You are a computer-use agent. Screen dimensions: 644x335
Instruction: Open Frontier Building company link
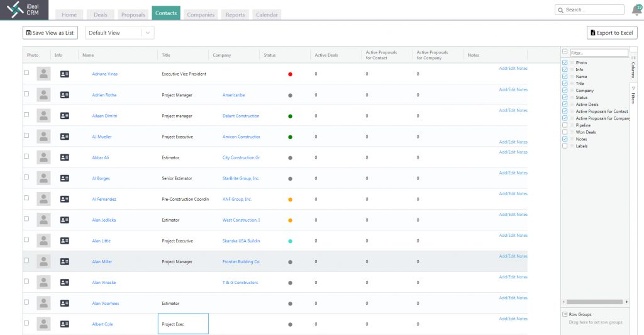241,262
